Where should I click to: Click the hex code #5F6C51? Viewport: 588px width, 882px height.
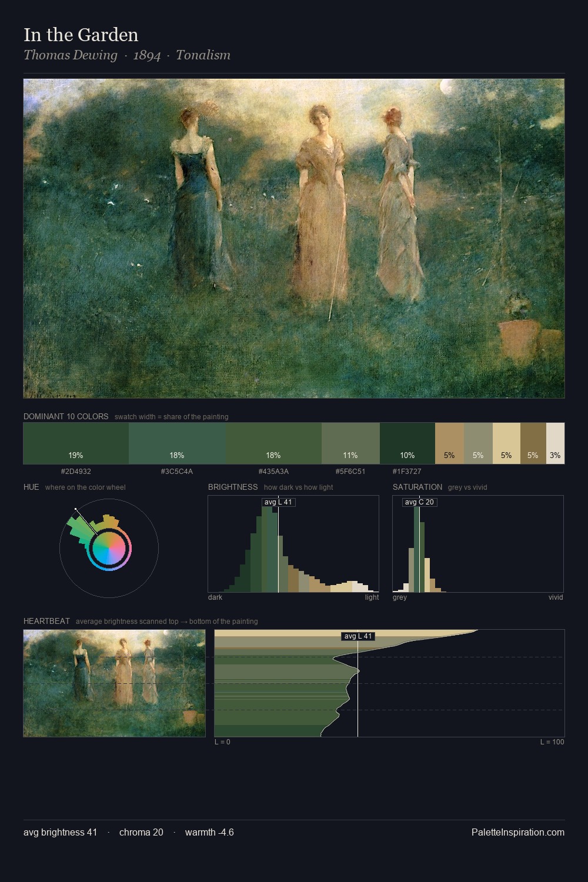click(x=350, y=472)
